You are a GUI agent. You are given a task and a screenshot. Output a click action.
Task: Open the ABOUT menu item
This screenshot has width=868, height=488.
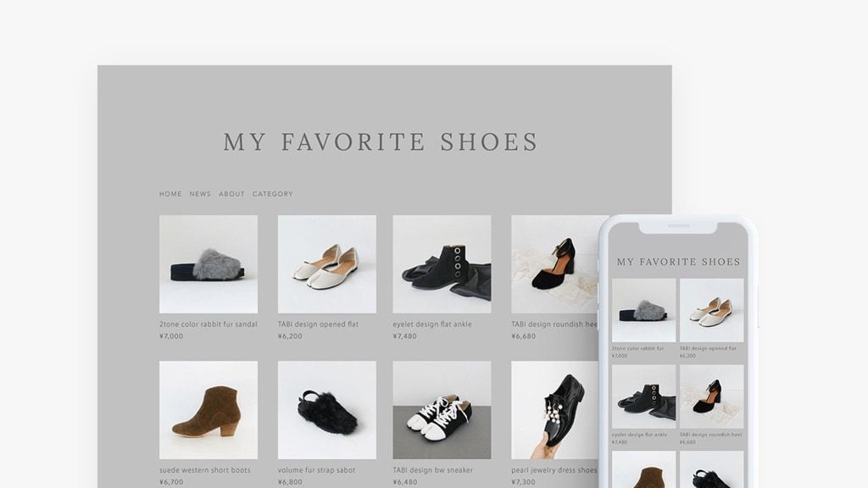pyautogui.click(x=231, y=194)
